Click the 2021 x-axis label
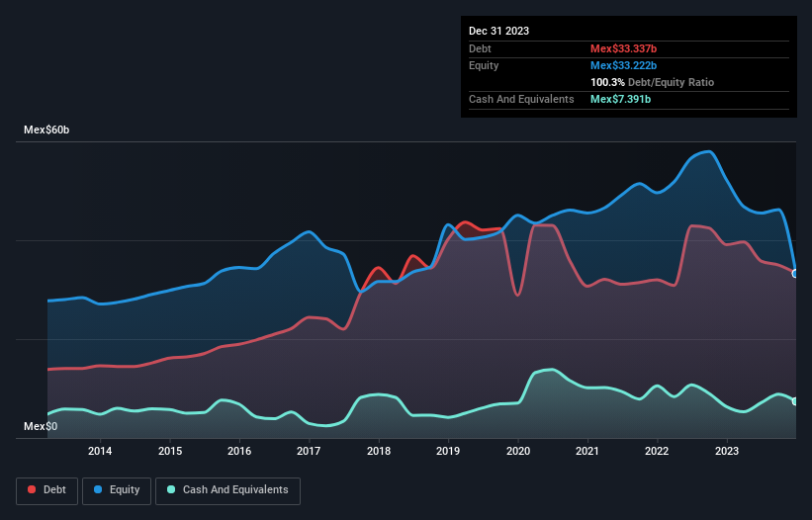812x520 pixels. [587, 451]
